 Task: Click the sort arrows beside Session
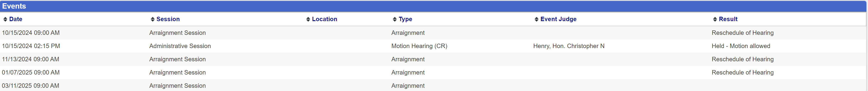pyautogui.click(x=153, y=19)
